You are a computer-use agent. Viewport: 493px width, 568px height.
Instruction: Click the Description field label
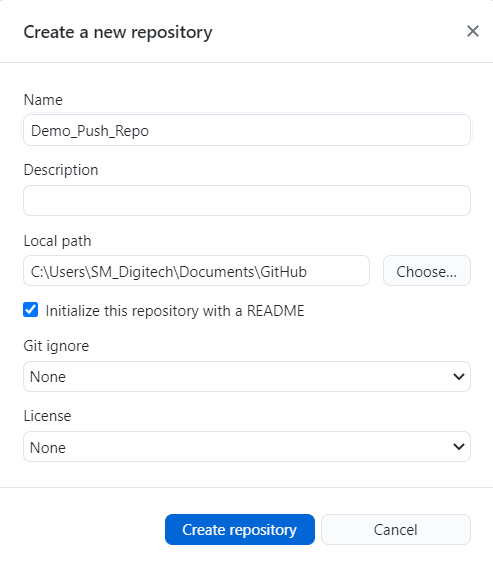tap(61, 170)
